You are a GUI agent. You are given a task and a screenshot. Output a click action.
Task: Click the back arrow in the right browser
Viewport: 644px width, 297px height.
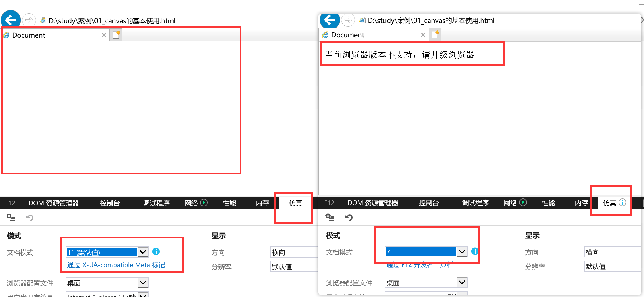click(x=330, y=20)
